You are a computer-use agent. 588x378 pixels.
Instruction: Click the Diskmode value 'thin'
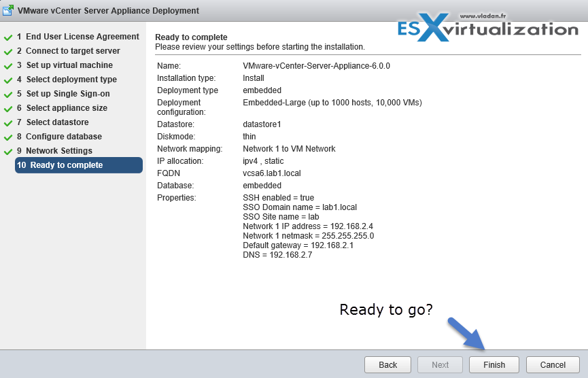click(x=249, y=136)
